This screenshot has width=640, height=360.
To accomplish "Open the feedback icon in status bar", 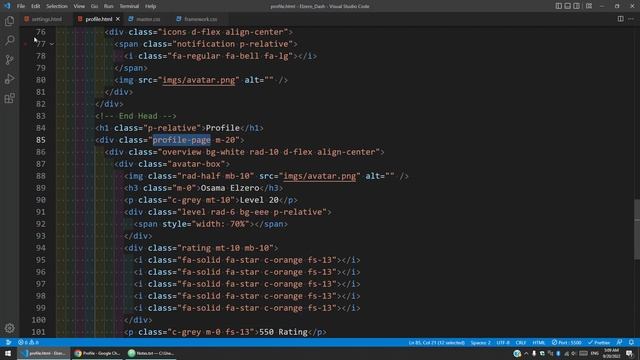I will click(x=620, y=342).
